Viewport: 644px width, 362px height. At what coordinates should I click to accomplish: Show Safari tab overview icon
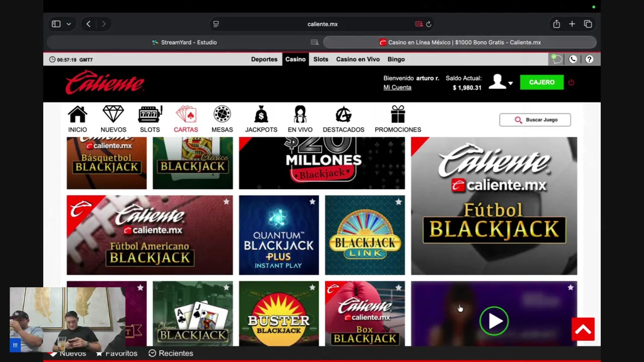pyautogui.click(x=588, y=24)
